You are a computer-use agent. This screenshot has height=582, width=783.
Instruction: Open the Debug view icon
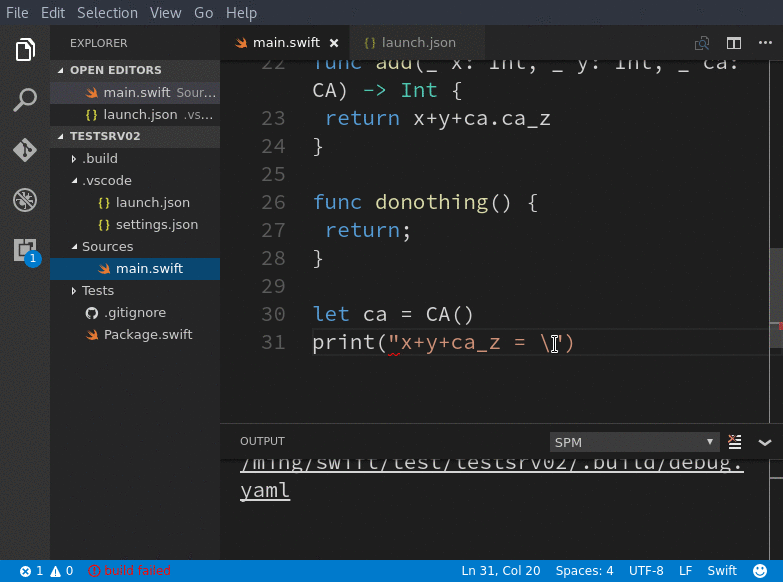tap(25, 200)
